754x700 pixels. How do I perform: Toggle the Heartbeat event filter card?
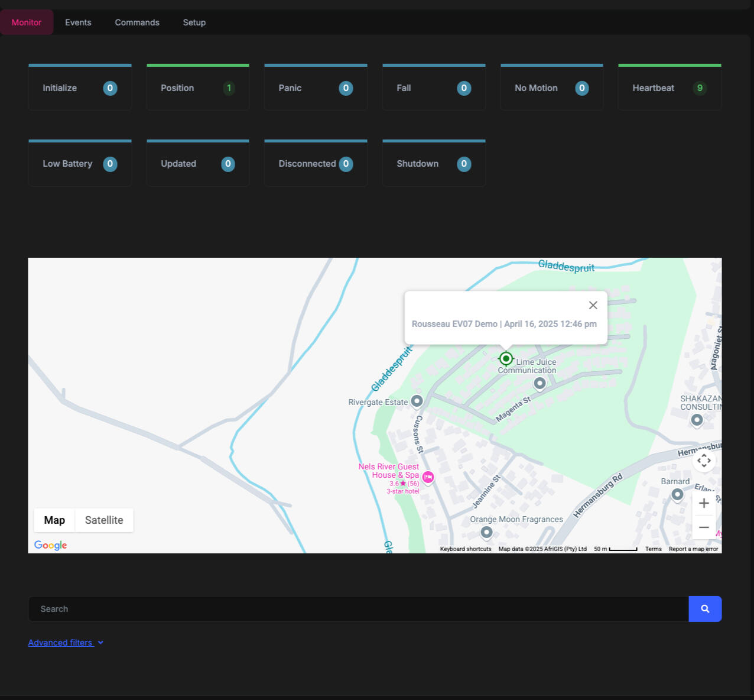(x=669, y=88)
